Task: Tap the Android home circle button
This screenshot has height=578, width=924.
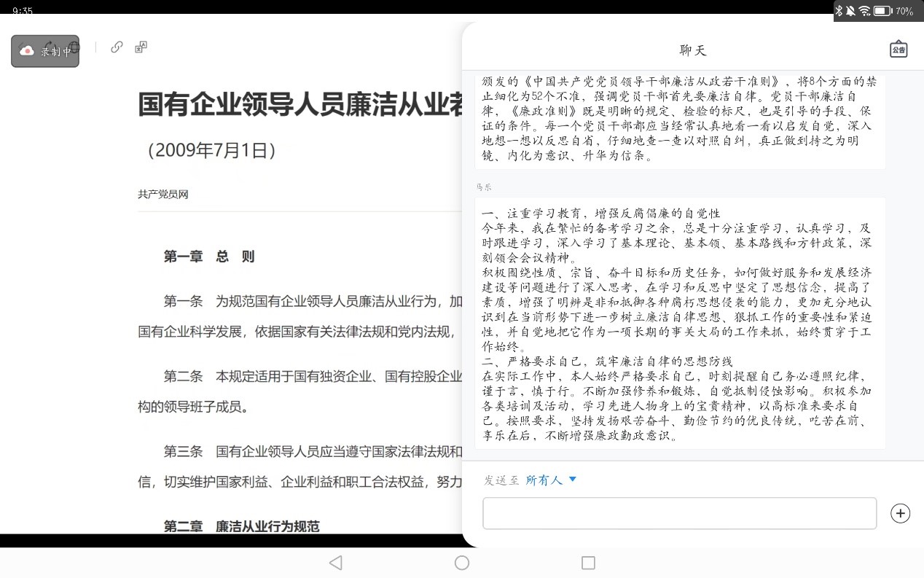Action: [462, 563]
